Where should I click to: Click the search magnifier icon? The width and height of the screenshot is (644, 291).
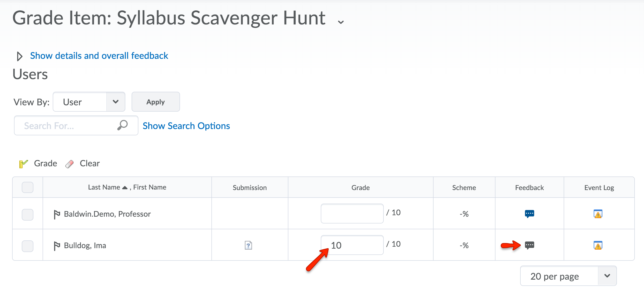tap(122, 125)
